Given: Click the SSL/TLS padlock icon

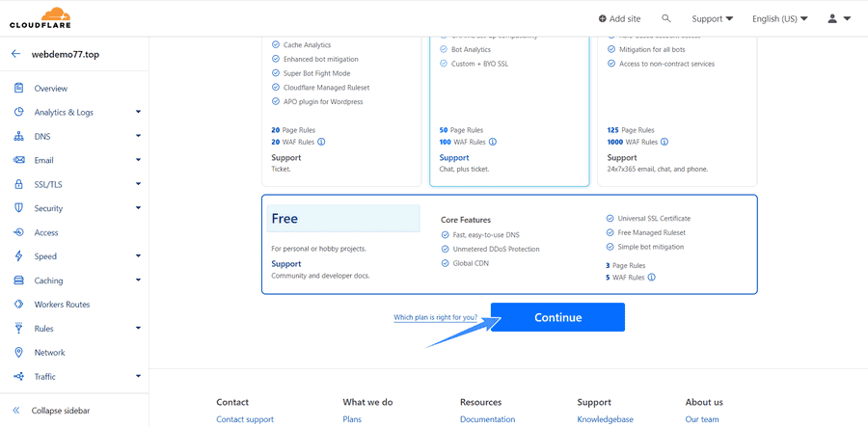Looking at the screenshot, I should point(19,184).
